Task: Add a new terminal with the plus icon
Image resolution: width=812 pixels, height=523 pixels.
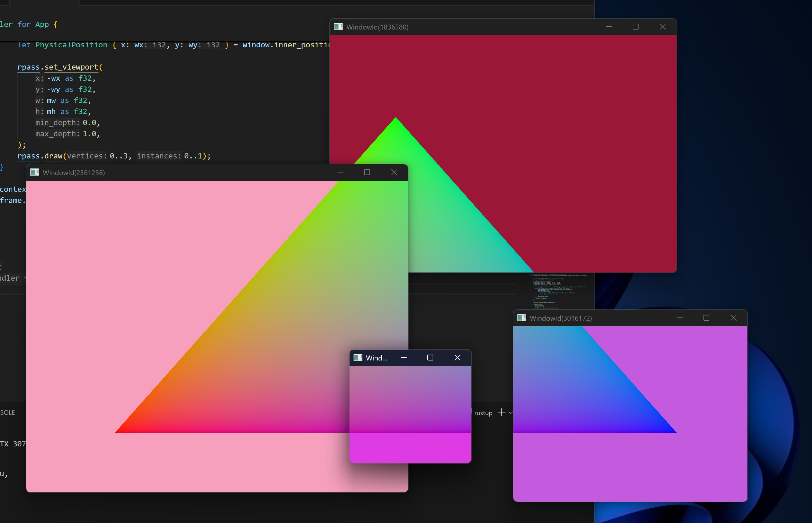Action: 501,412
